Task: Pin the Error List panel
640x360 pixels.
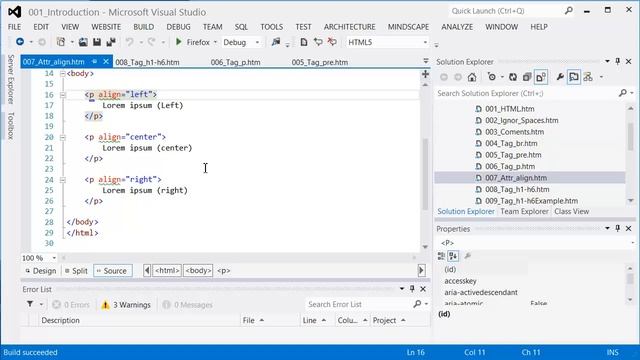Action: (412, 289)
